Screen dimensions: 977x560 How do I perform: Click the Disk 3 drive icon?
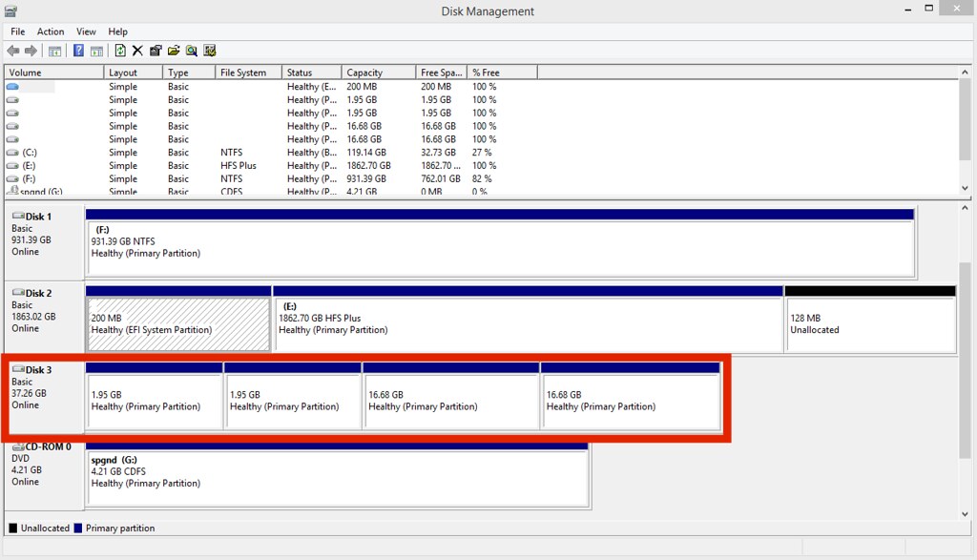coord(18,369)
